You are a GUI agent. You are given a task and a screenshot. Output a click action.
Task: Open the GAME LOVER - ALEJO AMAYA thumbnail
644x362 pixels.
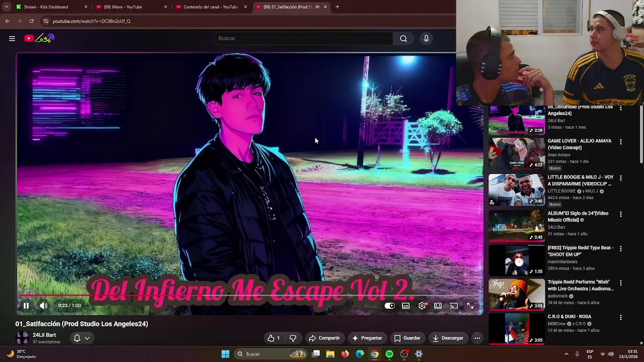click(x=517, y=153)
